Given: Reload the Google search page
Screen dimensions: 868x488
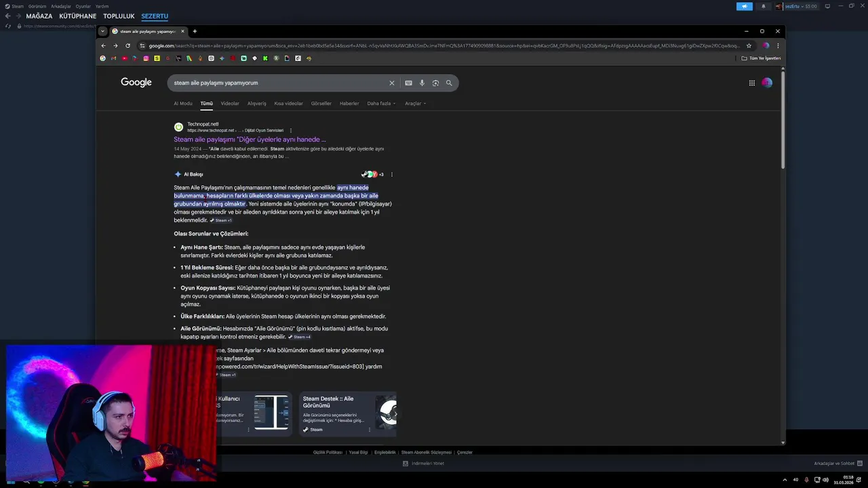Looking at the screenshot, I should pos(127,45).
